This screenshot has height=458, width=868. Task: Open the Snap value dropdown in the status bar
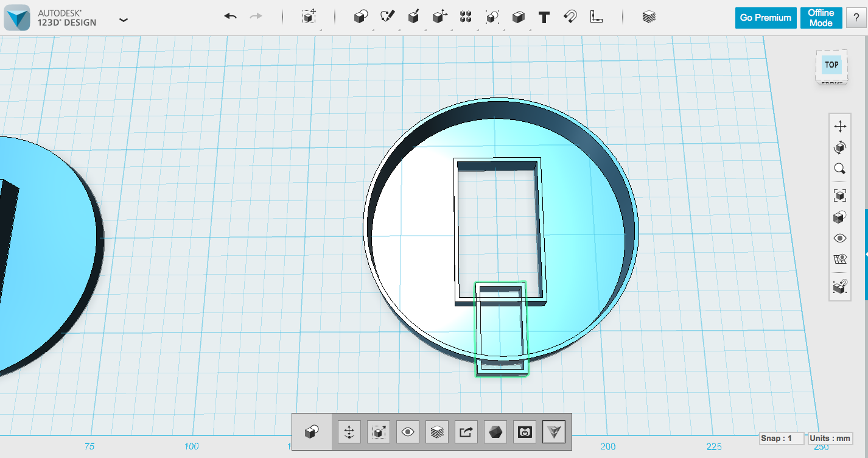pos(781,439)
